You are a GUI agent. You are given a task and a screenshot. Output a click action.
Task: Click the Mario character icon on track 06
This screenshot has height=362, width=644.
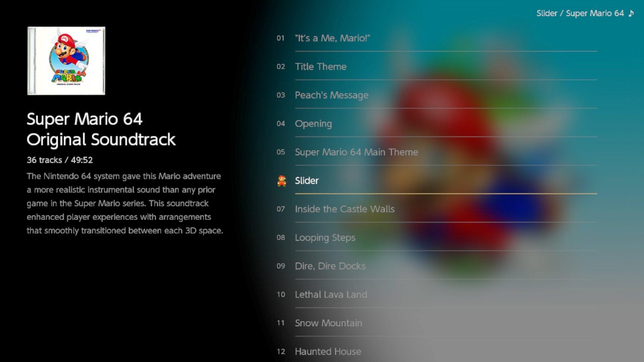(x=281, y=180)
